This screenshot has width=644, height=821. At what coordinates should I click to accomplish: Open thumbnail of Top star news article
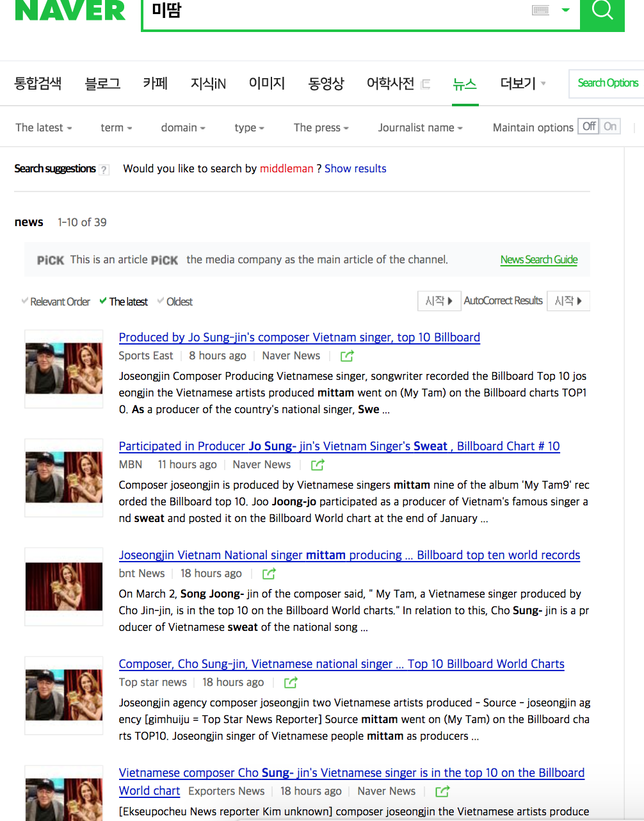coord(63,695)
